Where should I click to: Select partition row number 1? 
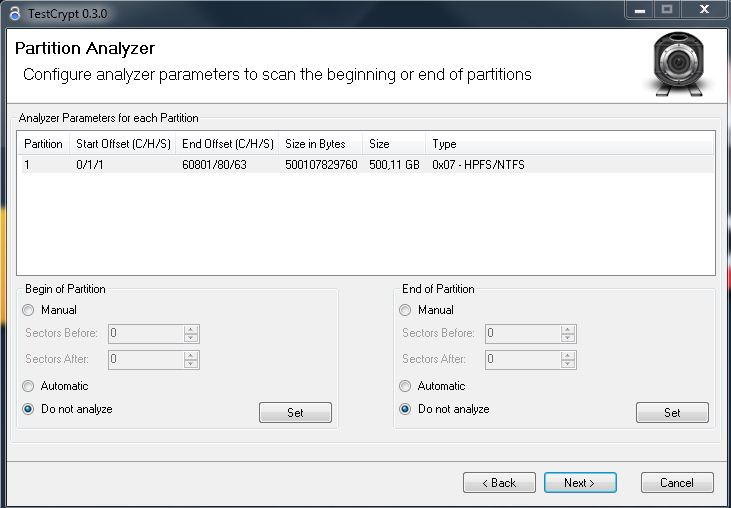[x=367, y=165]
